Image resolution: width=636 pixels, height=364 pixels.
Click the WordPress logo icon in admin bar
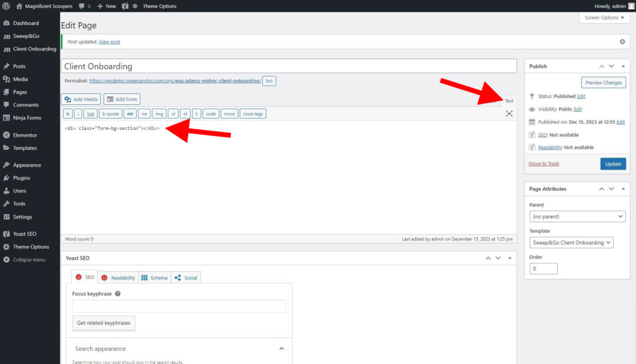point(6,6)
